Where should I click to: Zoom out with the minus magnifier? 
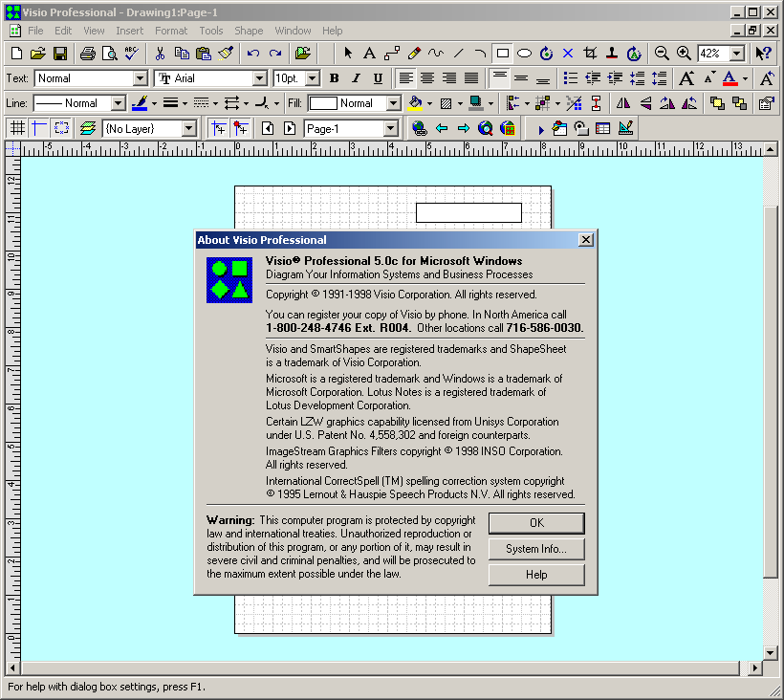662,54
